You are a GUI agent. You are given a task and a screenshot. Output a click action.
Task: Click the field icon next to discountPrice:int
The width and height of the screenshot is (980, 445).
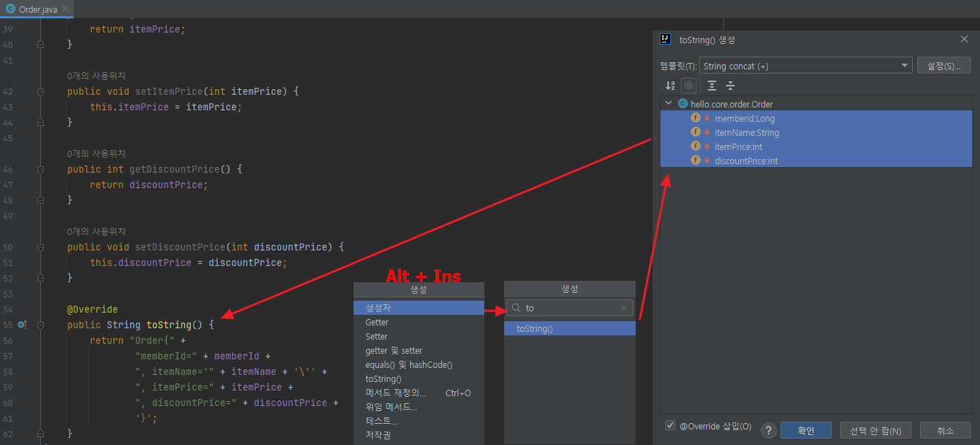click(x=696, y=161)
